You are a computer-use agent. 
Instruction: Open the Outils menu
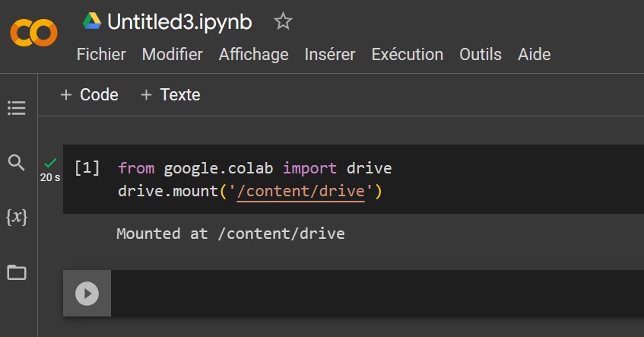click(x=480, y=54)
